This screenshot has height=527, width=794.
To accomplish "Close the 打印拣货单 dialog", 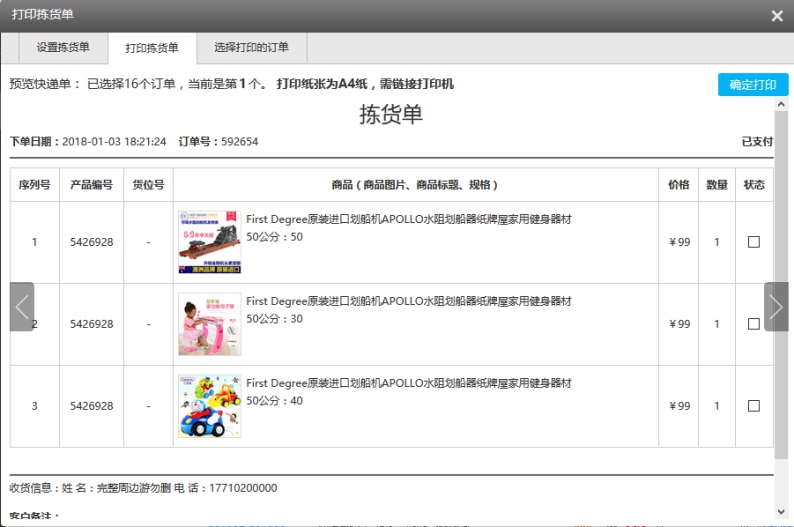I will pos(777,16).
